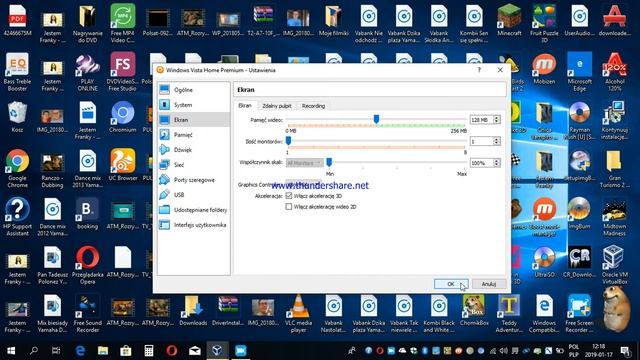640x360 pixels.
Task: Select the Ekran category in sidebar
Action: click(194, 120)
